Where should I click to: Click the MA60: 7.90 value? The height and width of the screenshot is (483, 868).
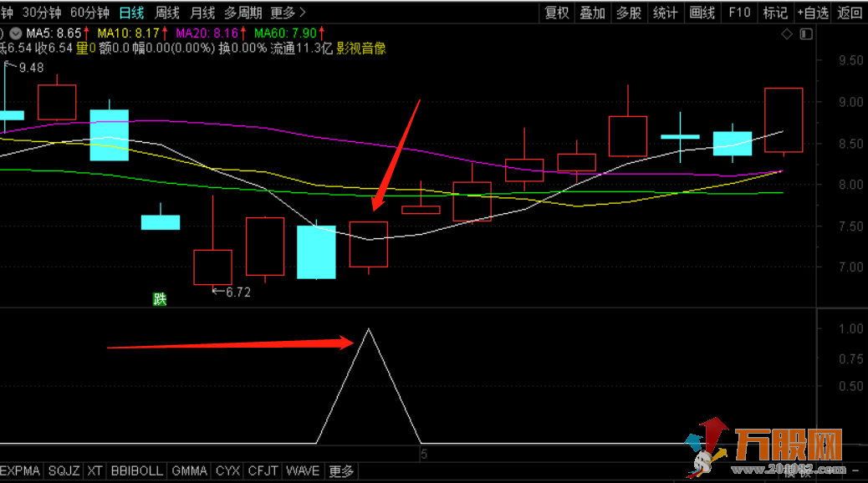tap(286, 33)
